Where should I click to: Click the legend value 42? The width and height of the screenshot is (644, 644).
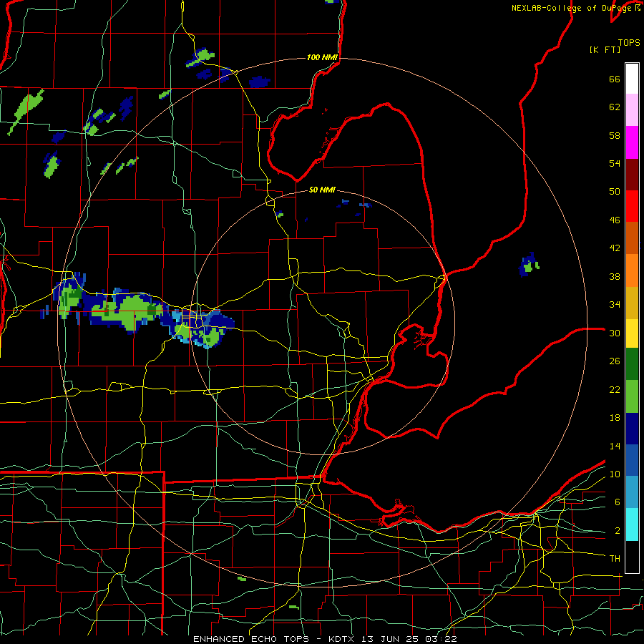coord(615,248)
